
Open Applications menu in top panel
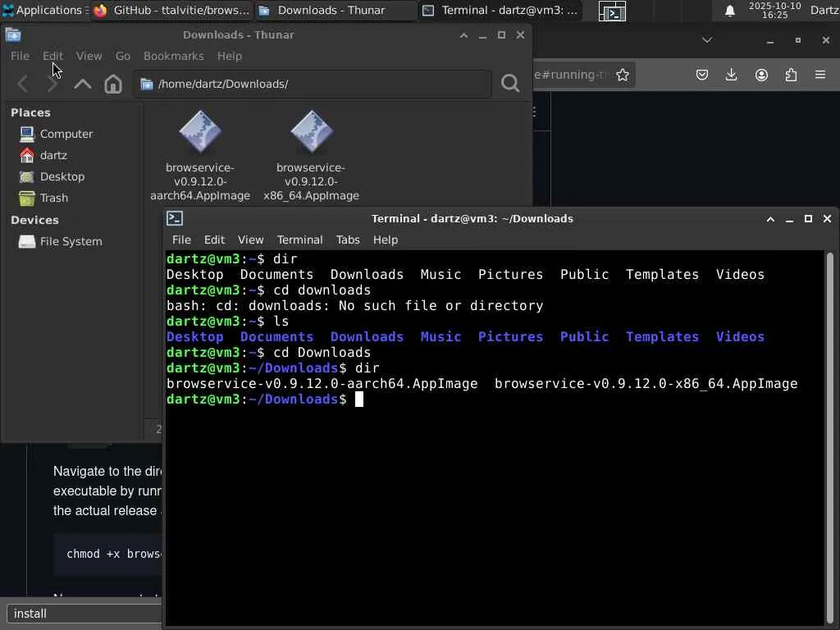coord(44,10)
